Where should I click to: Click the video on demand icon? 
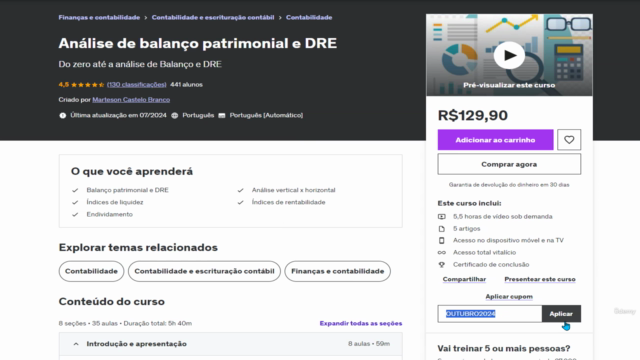442,217
